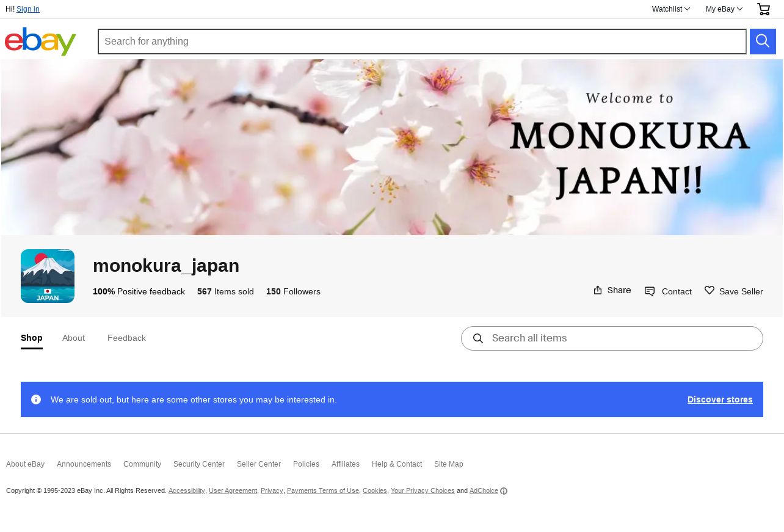Open the Cookies link

pos(375,490)
